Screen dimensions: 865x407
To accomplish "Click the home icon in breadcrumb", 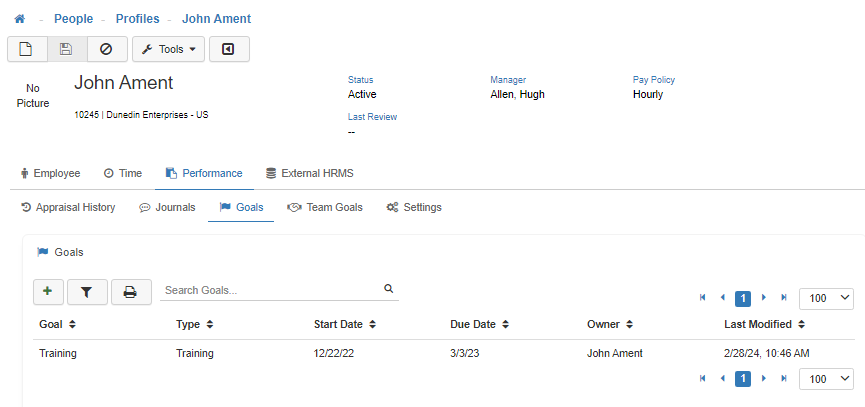I will point(19,19).
